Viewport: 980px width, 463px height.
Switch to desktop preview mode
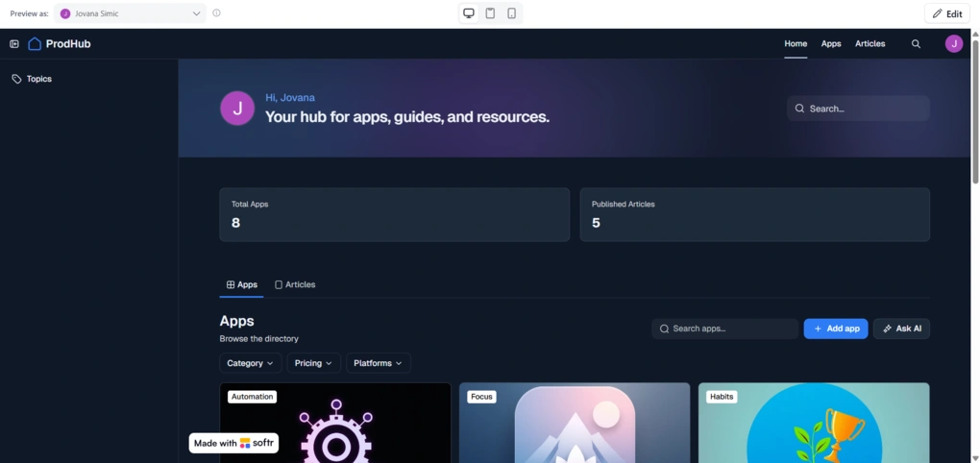pos(469,13)
